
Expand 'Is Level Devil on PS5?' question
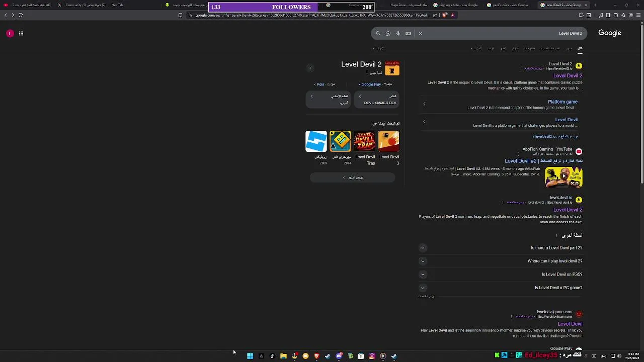423,275
